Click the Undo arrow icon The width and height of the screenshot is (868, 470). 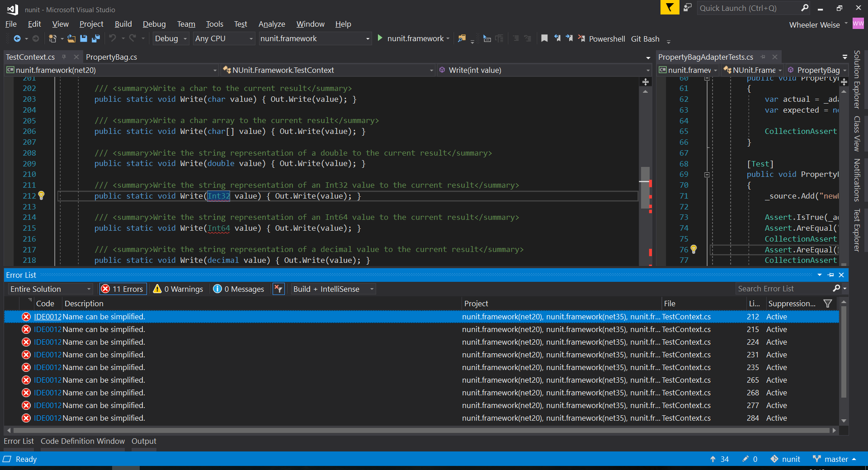click(x=113, y=38)
